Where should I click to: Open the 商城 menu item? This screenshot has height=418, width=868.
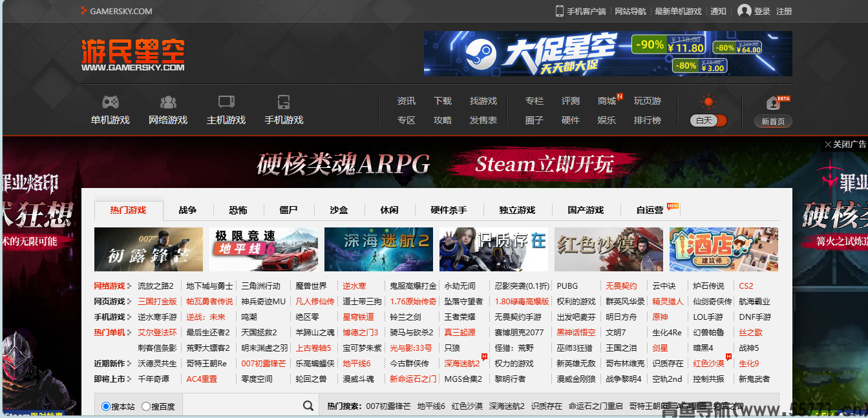click(x=607, y=101)
